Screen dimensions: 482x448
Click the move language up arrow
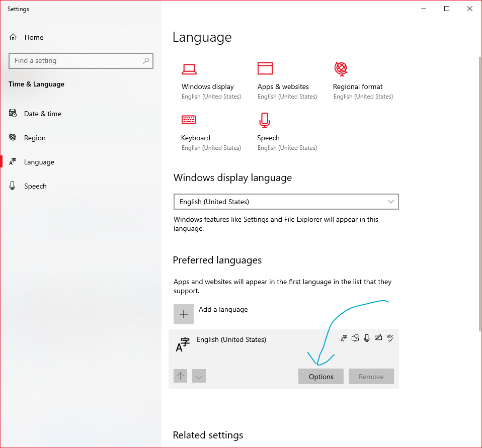(180, 376)
